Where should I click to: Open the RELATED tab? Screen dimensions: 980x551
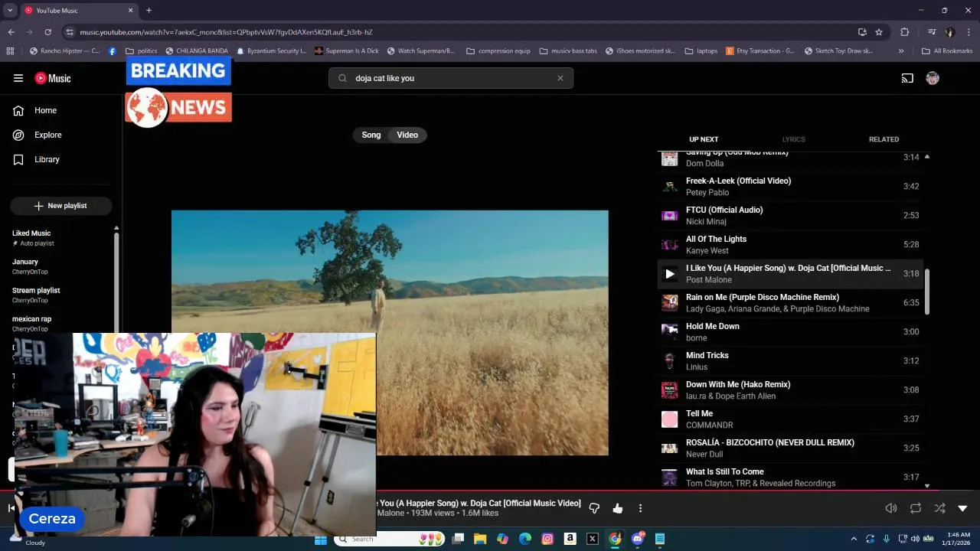point(884,139)
